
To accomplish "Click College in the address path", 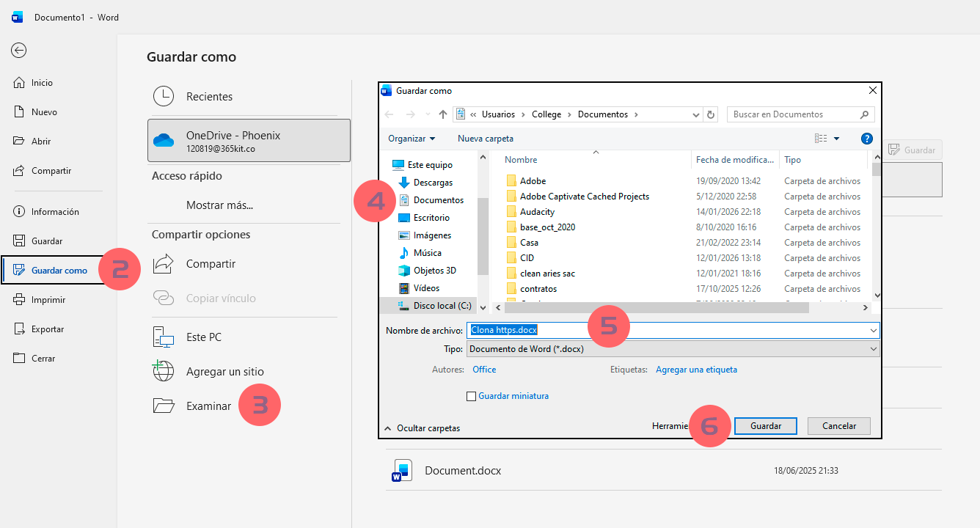I will click(x=546, y=114).
